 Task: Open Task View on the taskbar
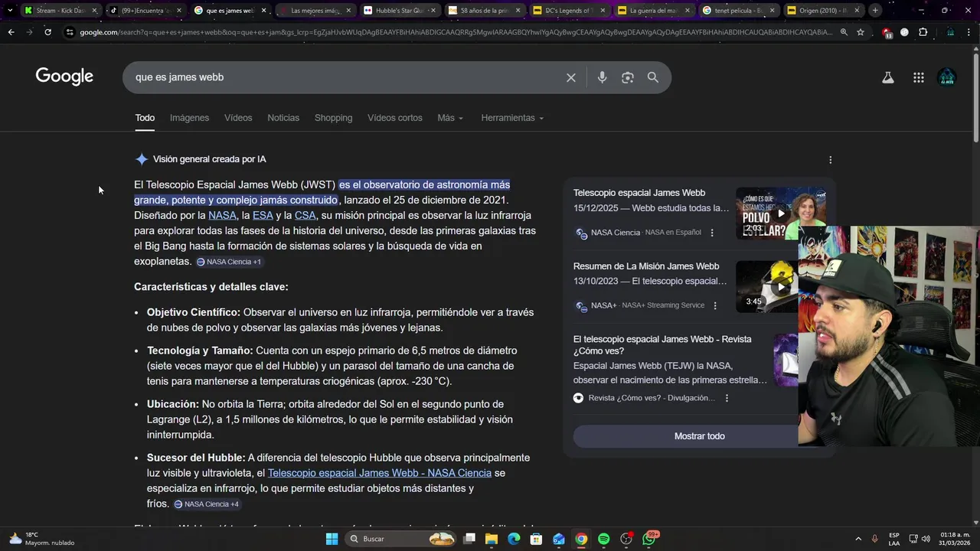(469, 539)
